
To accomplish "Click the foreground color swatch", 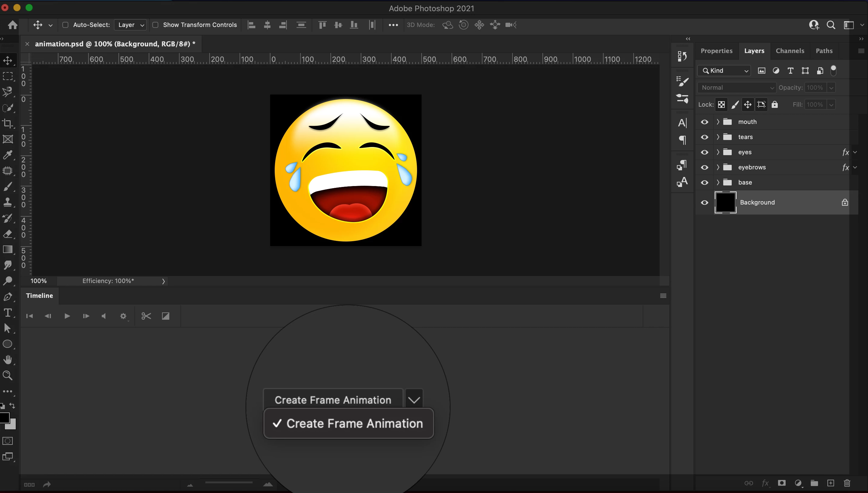I will pos(4,418).
